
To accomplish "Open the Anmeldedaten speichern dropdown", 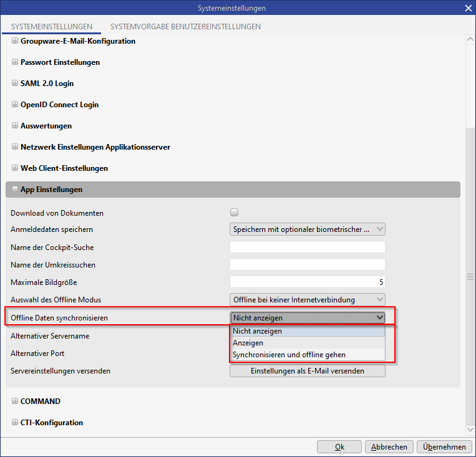I will pos(307,229).
